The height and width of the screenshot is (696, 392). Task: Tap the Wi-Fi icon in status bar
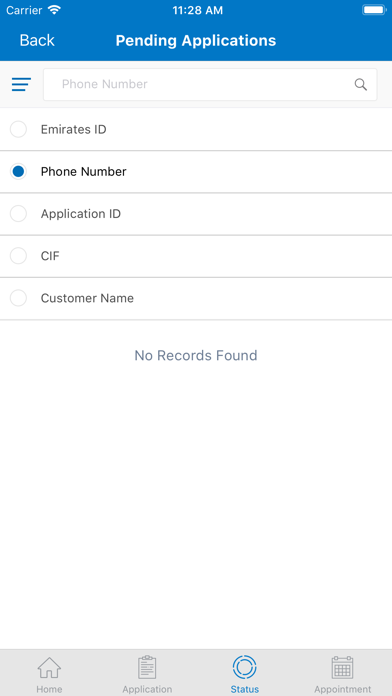click(55, 10)
